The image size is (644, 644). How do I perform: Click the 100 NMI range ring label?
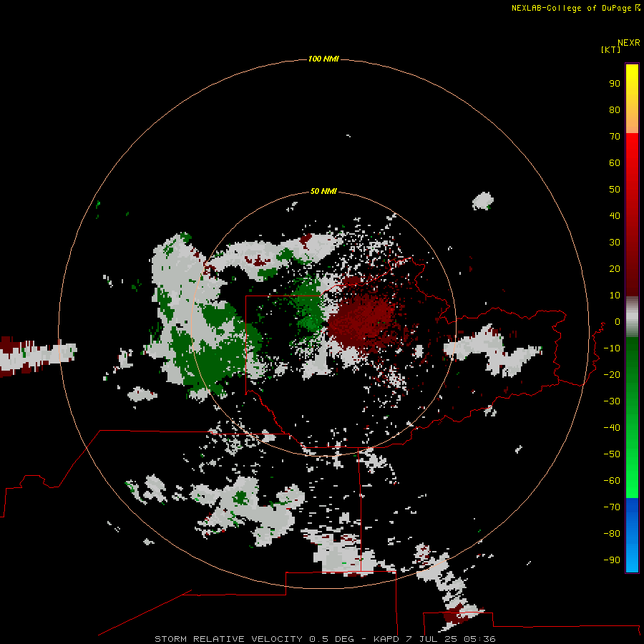click(323, 59)
